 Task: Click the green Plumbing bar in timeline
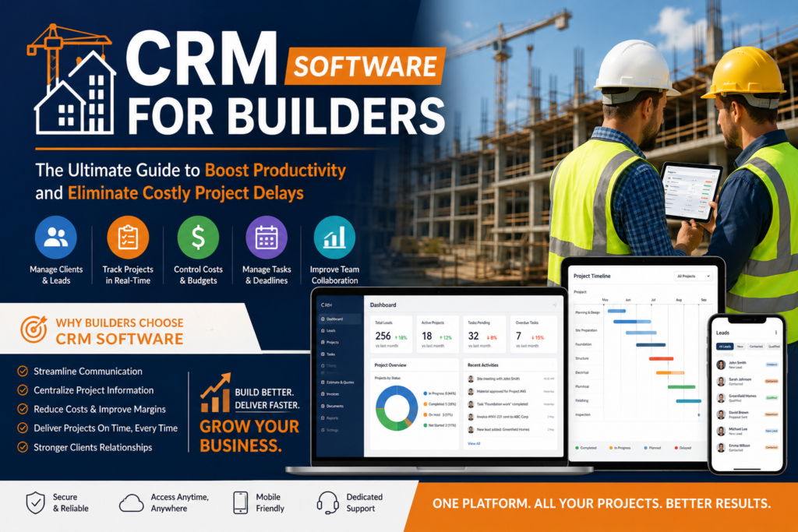click(681, 387)
